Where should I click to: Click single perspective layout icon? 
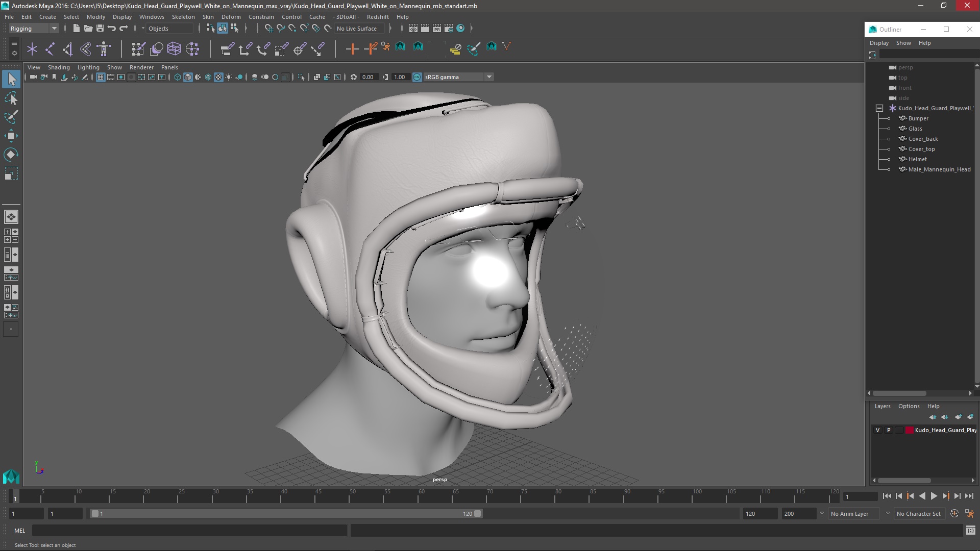coord(11,217)
